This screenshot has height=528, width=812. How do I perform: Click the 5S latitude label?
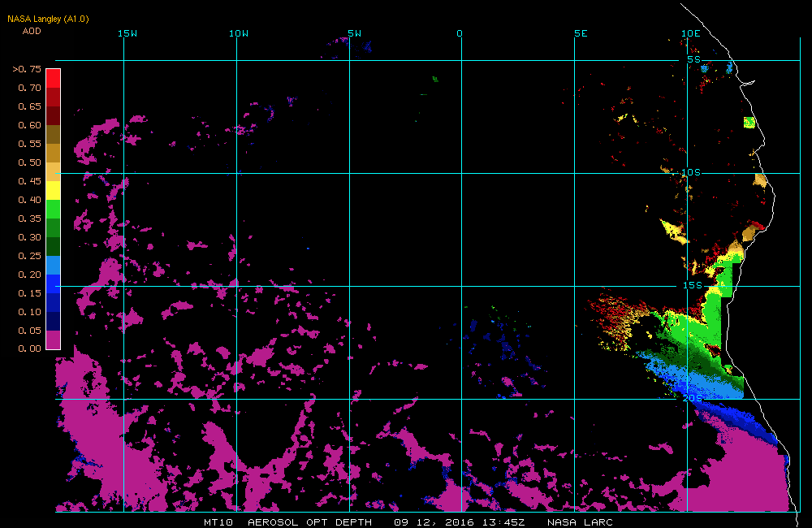point(693,59)
